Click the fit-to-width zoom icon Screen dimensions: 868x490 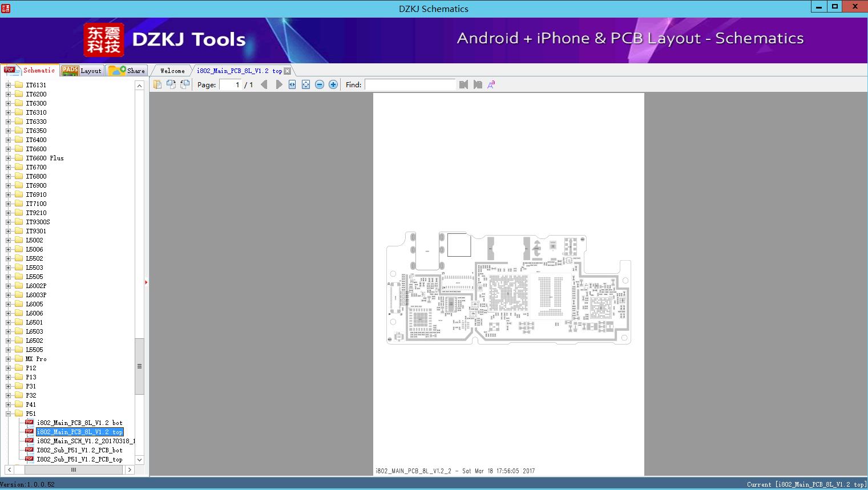click(292, 84)
